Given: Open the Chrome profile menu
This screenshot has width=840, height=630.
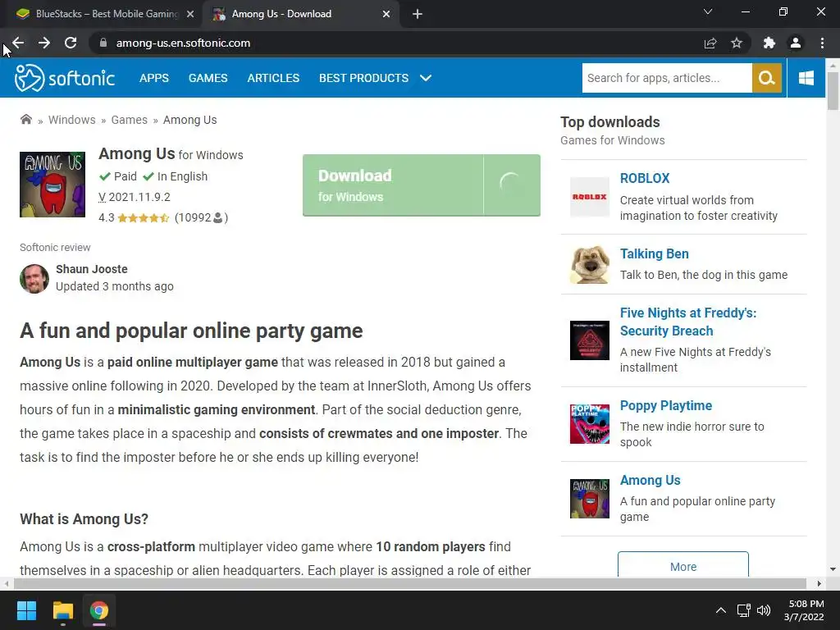Looking at the screenshot, I should [796, 43].
